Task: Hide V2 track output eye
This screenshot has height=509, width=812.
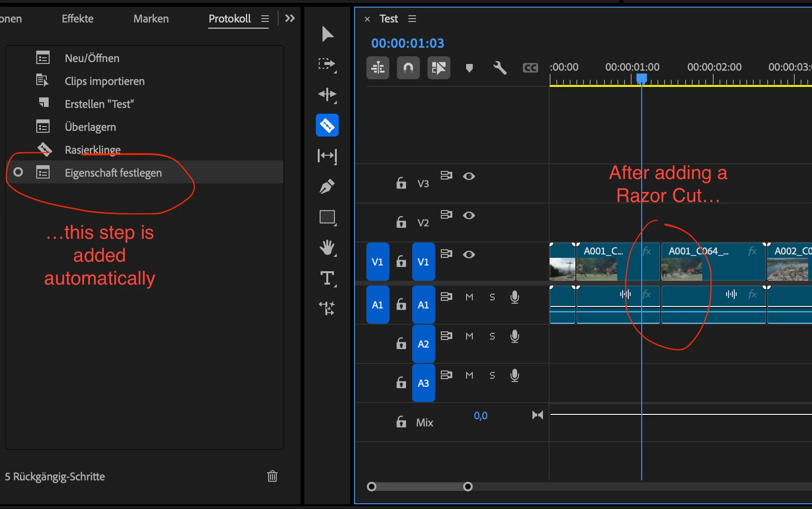Action: click(x=469, y=215)
